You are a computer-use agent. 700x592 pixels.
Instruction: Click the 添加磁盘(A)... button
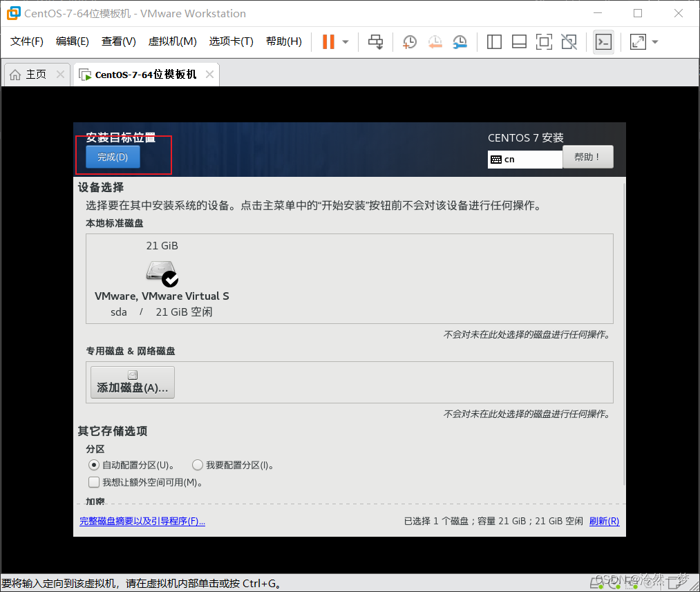(133, 382)
